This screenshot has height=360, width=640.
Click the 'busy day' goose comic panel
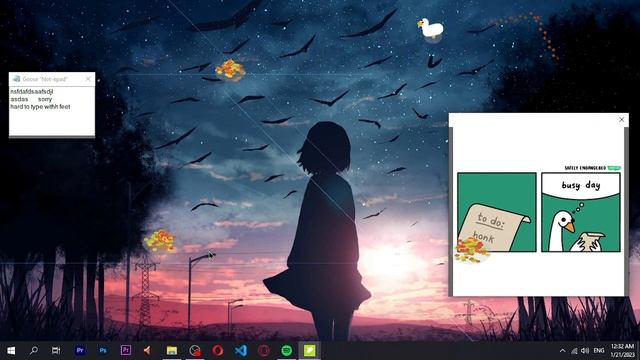581,212
